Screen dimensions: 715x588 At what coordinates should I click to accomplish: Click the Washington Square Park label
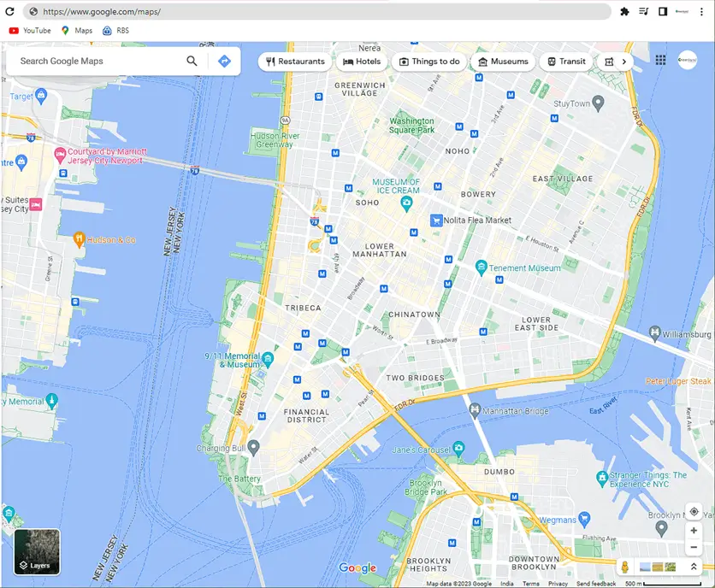tap(411, 126)
